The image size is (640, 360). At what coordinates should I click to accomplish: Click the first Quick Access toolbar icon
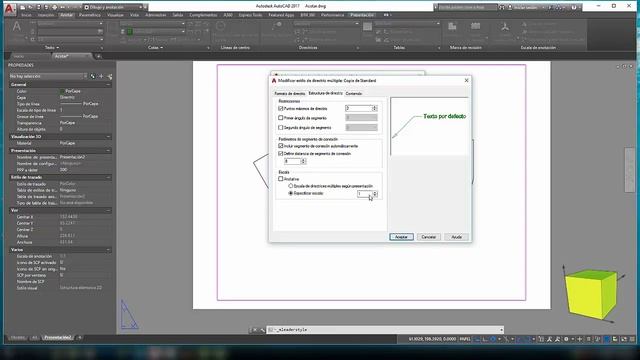coord(22,7)
